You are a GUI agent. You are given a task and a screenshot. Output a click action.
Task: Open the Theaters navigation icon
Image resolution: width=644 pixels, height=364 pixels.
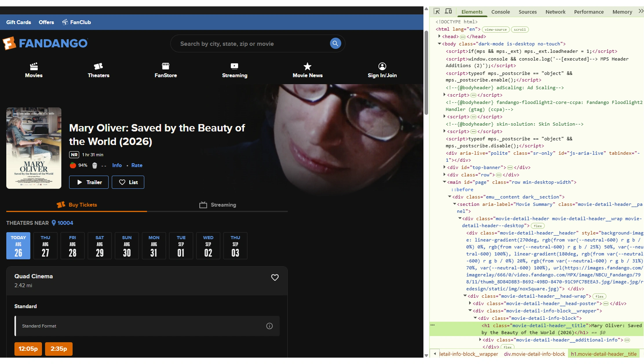[98, 66]
